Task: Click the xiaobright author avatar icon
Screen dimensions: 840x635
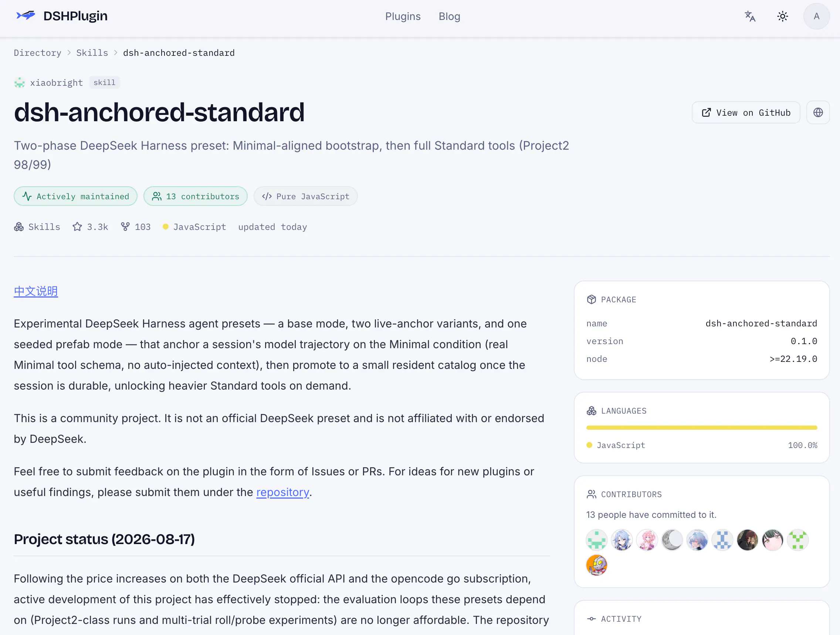Action: (19, 83)
